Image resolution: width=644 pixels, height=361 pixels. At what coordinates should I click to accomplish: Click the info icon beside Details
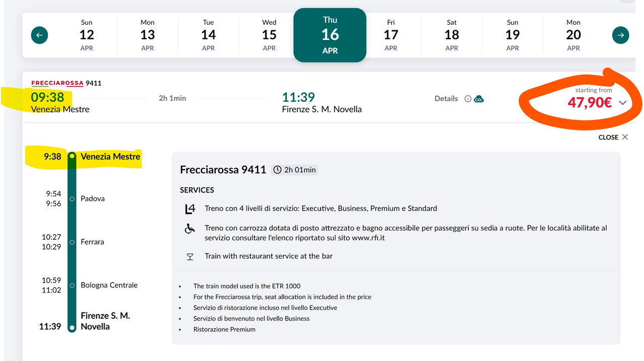(468, 99)
